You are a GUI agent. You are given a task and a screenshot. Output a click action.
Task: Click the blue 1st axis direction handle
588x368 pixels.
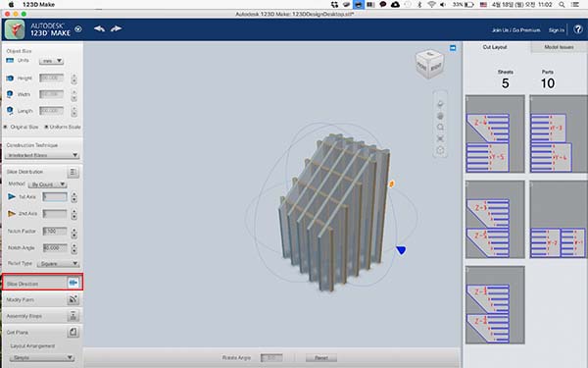point(401,250)
